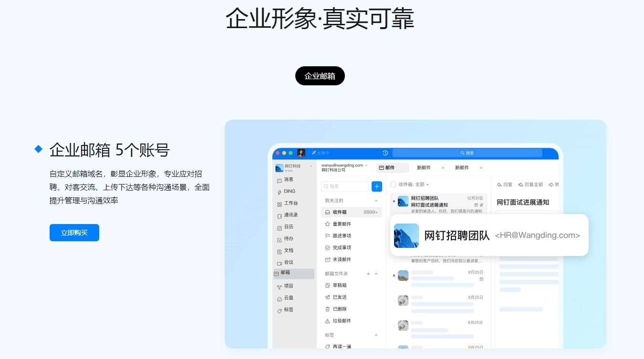The height and width of the screenshot is (359, 644).
Task: Open the 工作台 workbench icon
Action: tap(280, 204)
